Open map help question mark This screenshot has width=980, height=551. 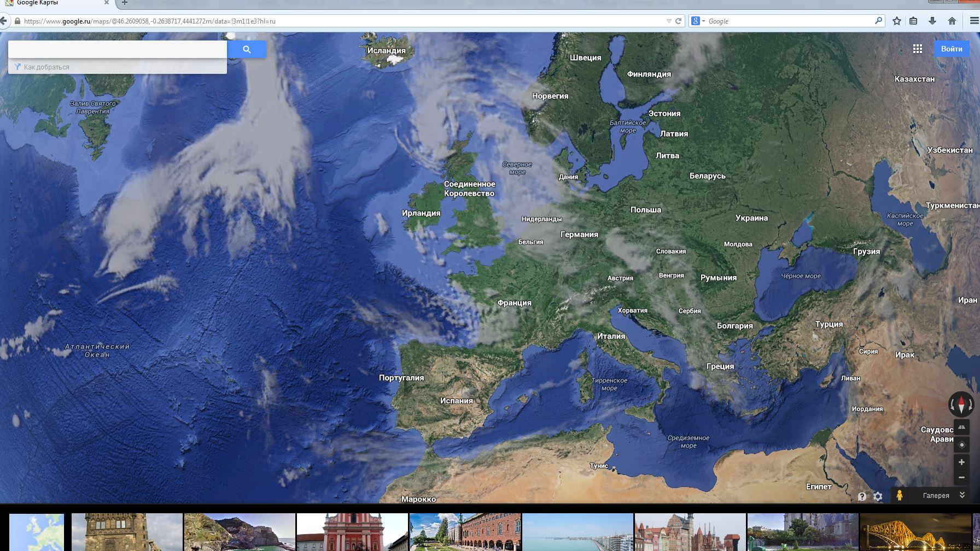pyautogui.click(x=862, y=496)
